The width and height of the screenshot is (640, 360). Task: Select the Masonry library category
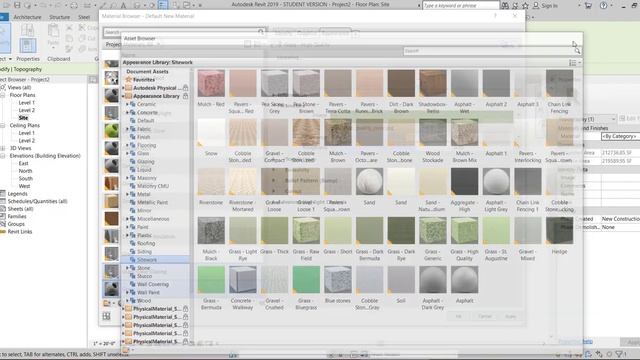tap(147, 178)
